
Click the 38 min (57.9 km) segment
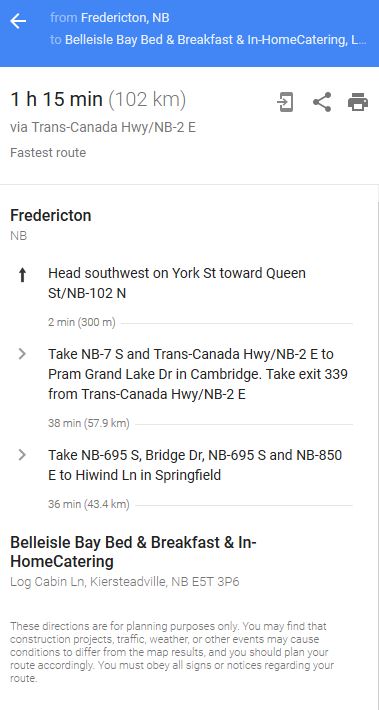(89, 424)
